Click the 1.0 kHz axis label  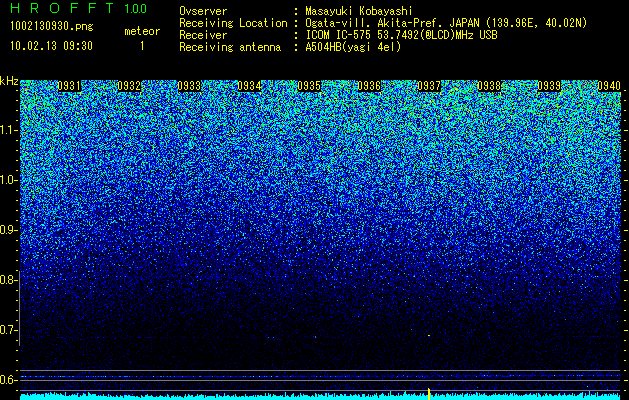coord(8,180)
